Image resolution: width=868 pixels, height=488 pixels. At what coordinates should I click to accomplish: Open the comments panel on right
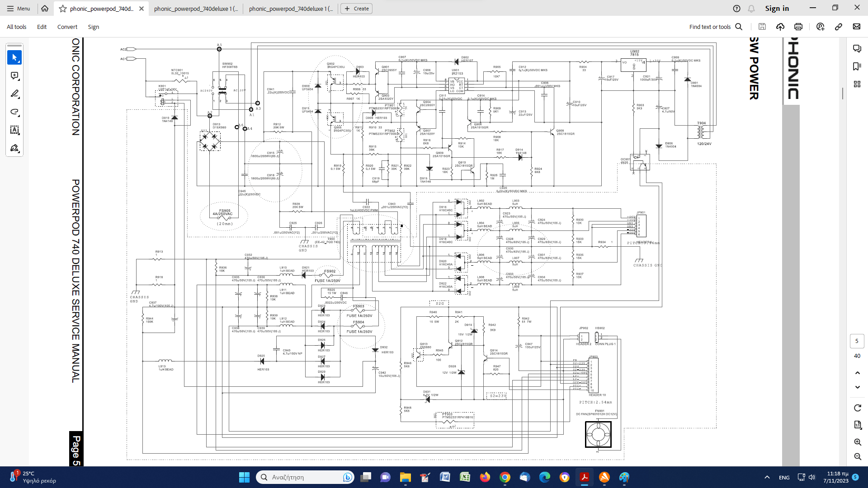tap(857, 48)
